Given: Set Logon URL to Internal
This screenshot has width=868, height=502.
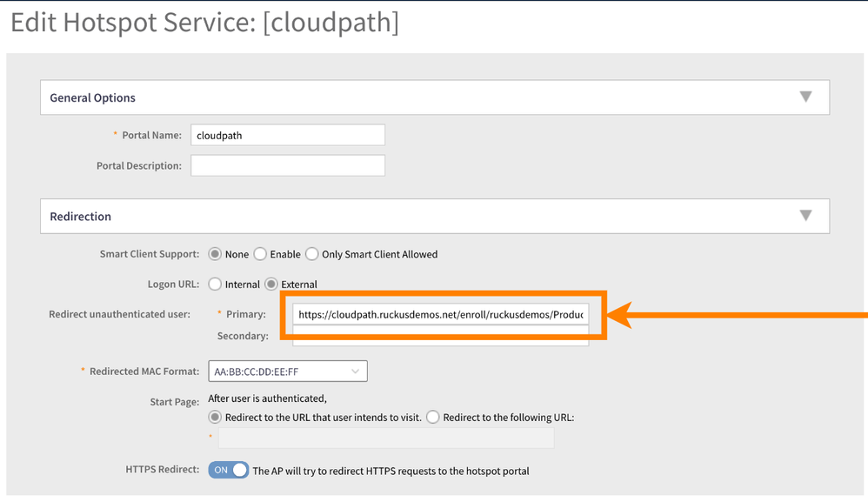Looking at the screenshot, I should click(215, 284).
